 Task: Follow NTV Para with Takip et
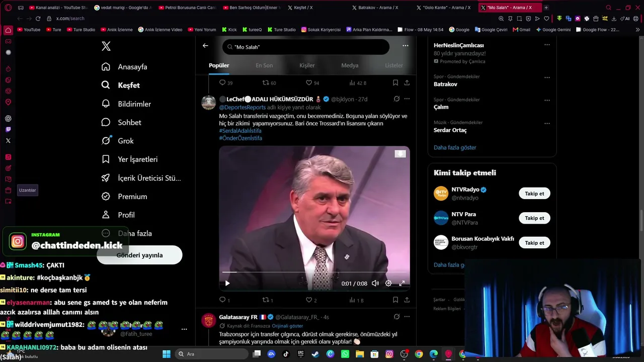534,218
